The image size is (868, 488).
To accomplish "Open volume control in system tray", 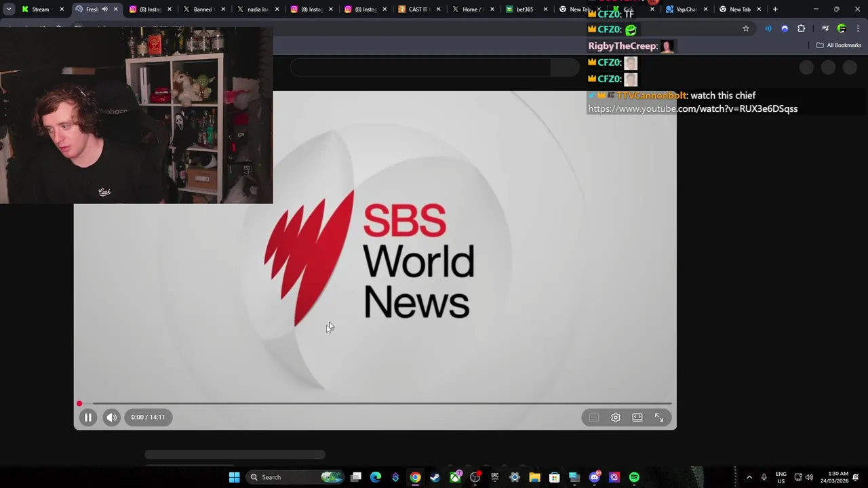I will click(x=809, y=477).
